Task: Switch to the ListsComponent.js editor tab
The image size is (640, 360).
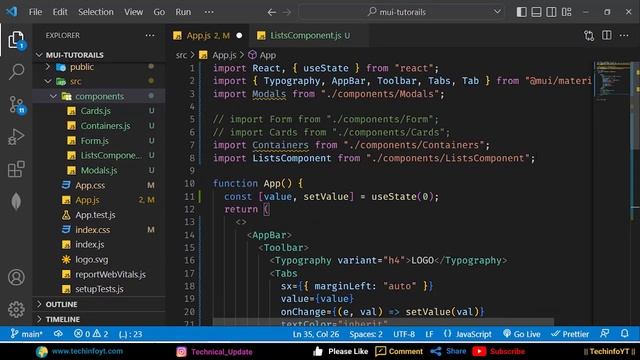Action: click(309, 36)
